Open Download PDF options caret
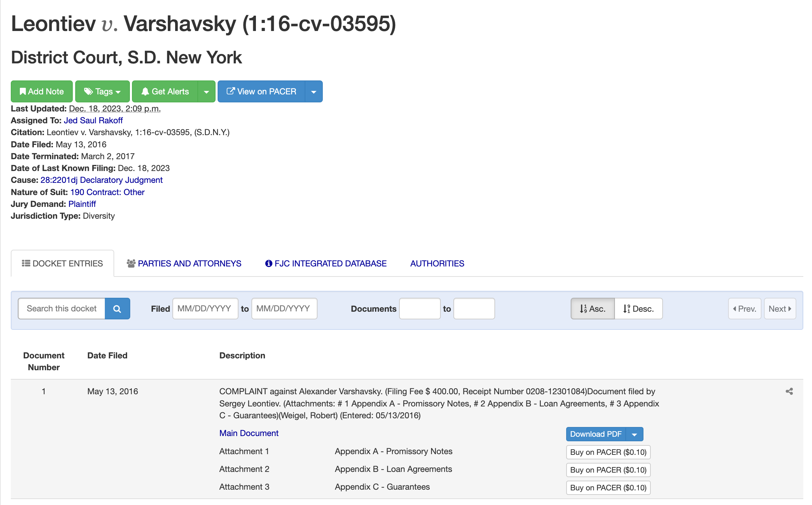Image resolution: width=812 pixels, height=505 pixels. pos(634,434)
